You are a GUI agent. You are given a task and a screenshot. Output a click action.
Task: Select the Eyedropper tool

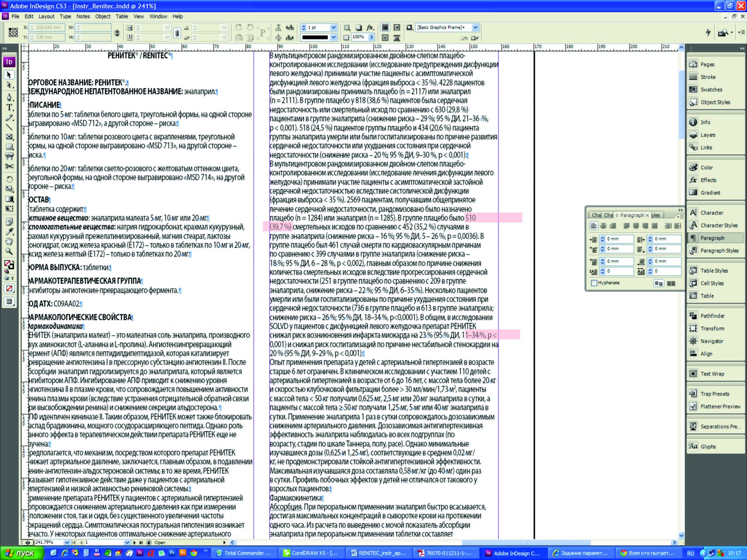(x=9, y=231)
